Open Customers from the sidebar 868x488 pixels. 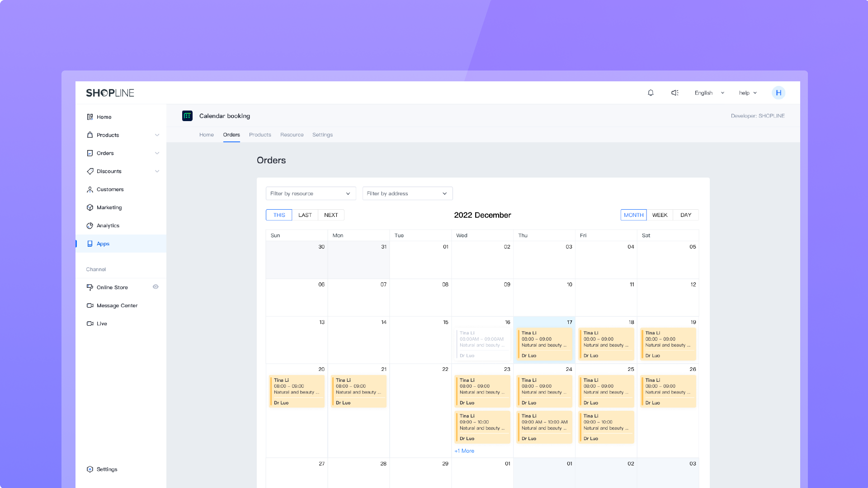click(x=110, y=189)
